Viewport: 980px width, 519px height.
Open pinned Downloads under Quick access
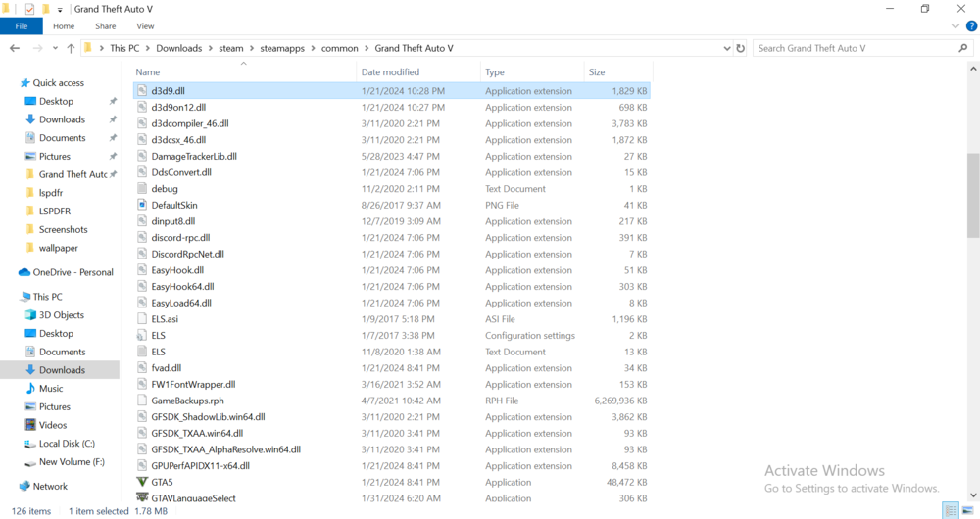point(62,119)
